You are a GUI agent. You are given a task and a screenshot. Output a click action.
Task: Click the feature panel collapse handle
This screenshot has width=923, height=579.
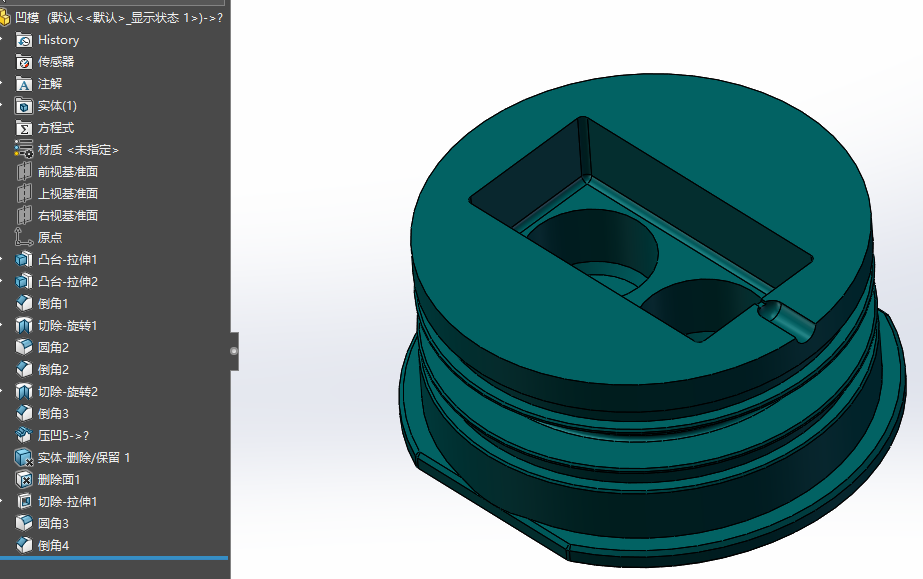[x=234, y=351]
